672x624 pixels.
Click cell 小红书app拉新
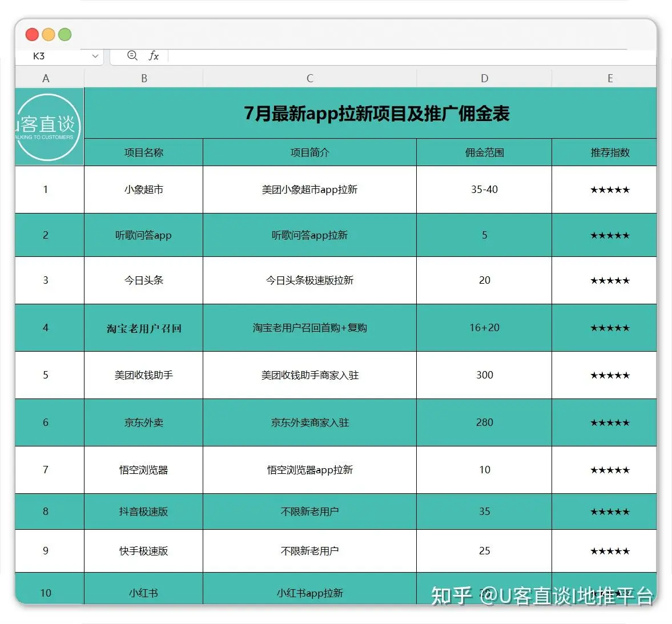(310, 589)
